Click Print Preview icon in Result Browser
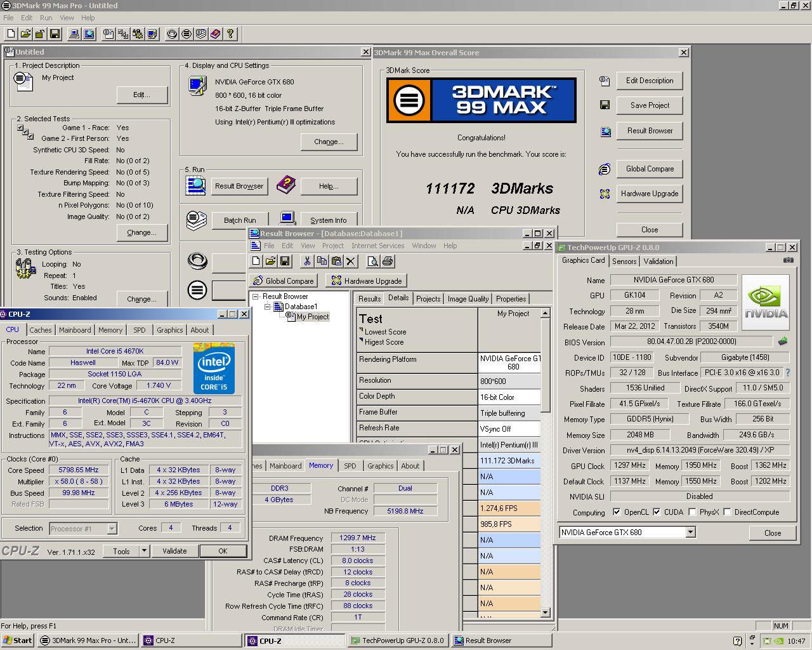The width and height of the screenshot is (812, 650). [373, 261]
